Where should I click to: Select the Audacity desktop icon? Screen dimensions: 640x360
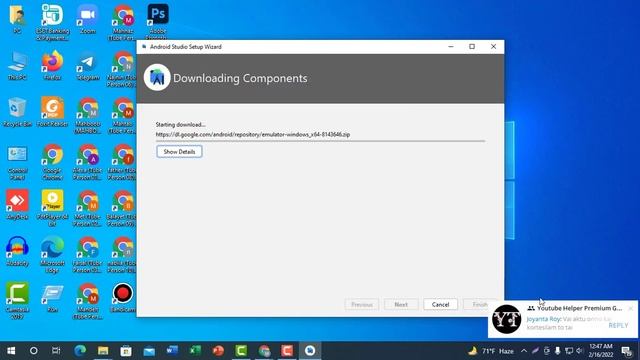17,251
